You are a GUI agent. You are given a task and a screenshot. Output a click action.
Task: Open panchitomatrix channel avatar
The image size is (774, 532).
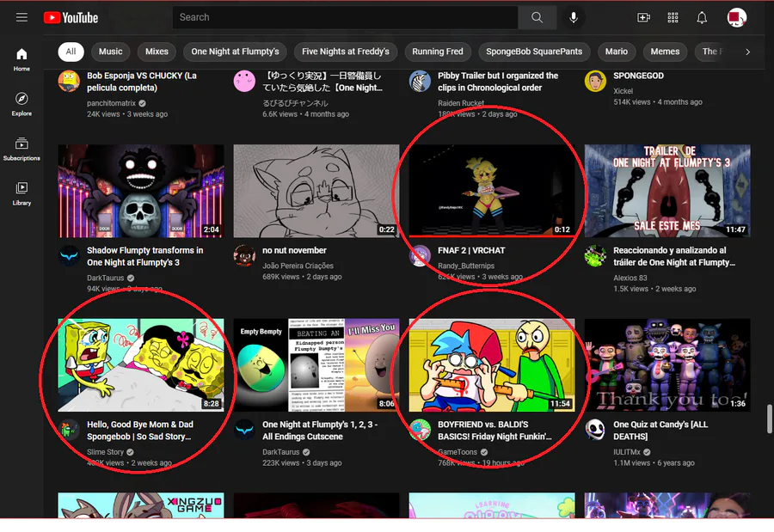click(x=69, y=81)
